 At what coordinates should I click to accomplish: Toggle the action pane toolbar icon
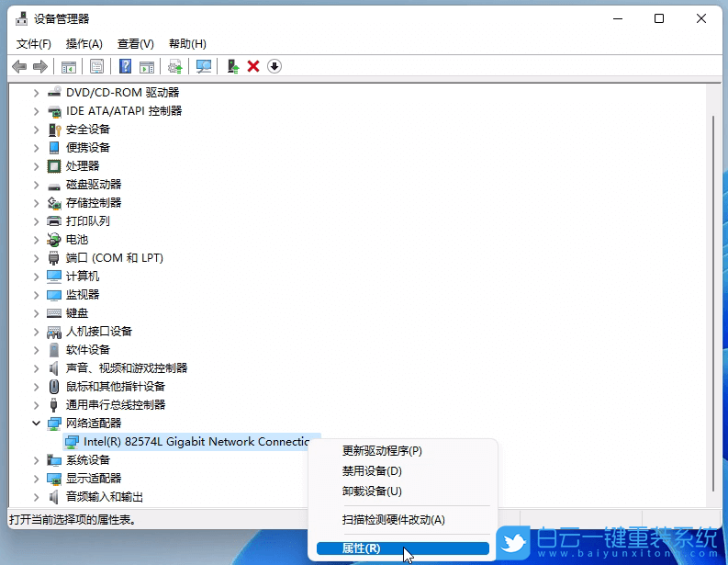[147, 66]
